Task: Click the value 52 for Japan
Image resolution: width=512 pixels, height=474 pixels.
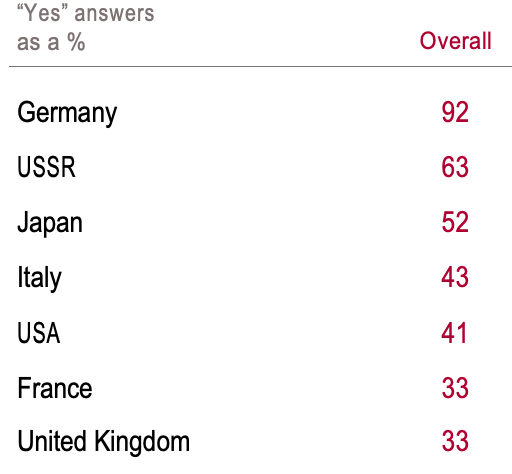Action: coord(455,222)
